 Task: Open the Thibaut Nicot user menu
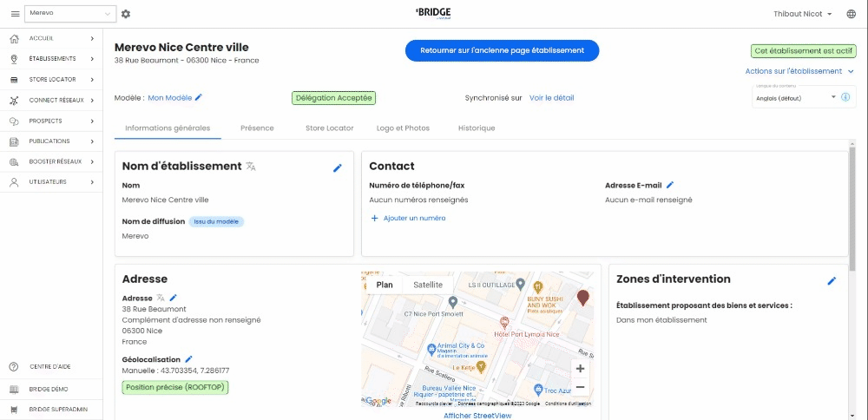pyautogui.click(x=803, y=14)
